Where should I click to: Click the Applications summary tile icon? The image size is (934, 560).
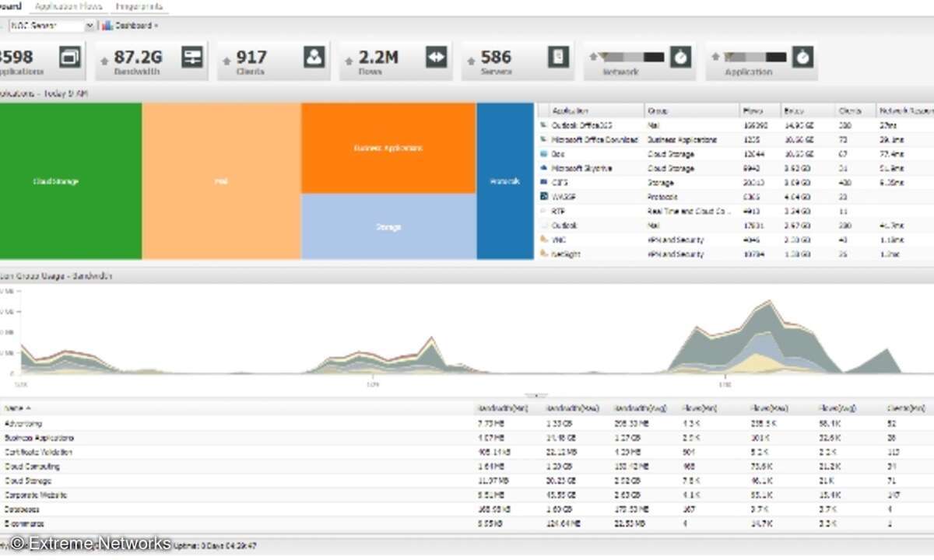coord(70,56)
